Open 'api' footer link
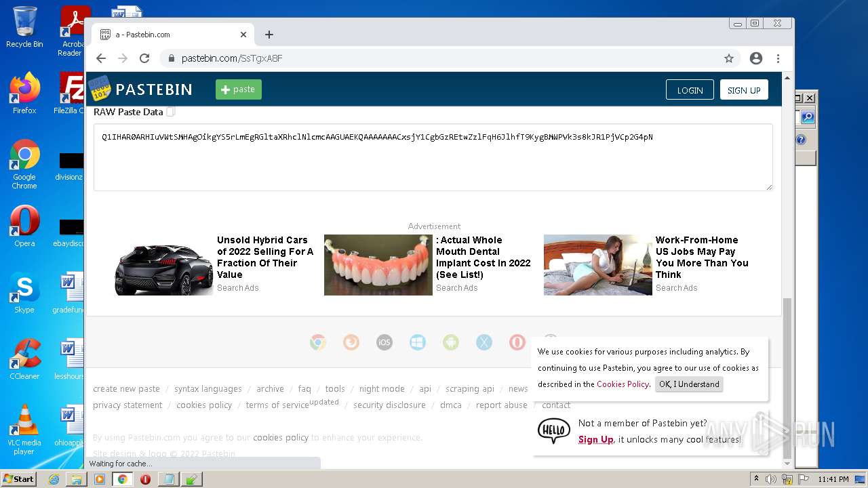Image resolution: width=868 pixels, height=488 pixels. click(425, 389)
